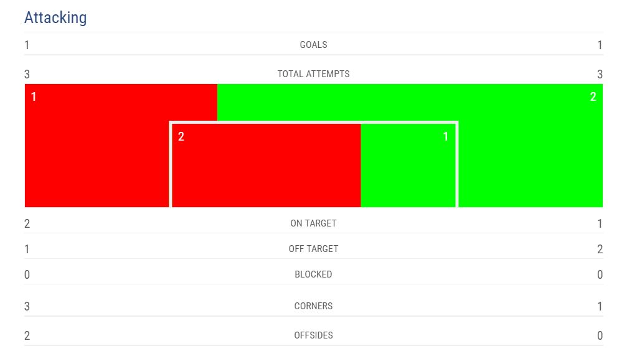The image size is (632, 364).
Task: Click right team's goals value 1
Action: pos(600,45)
